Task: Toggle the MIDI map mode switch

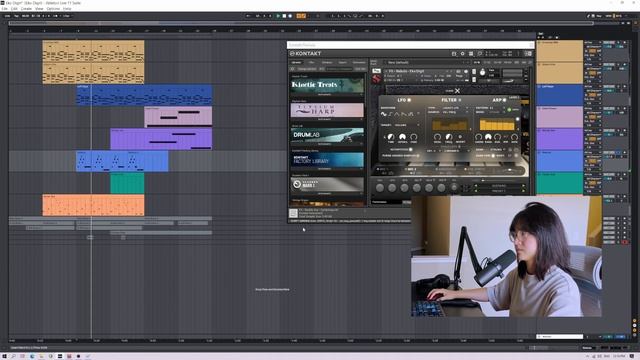Action: (608, 16)
